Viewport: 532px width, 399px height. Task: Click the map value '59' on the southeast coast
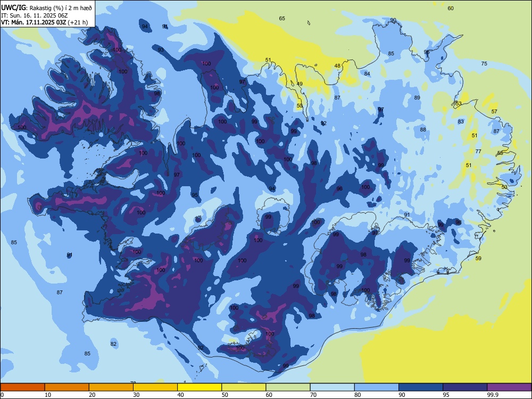point(478,258)
